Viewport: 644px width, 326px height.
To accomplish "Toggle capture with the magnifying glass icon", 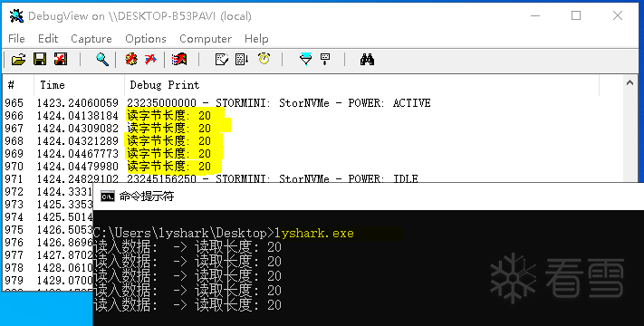I will [x=102, y=60].
